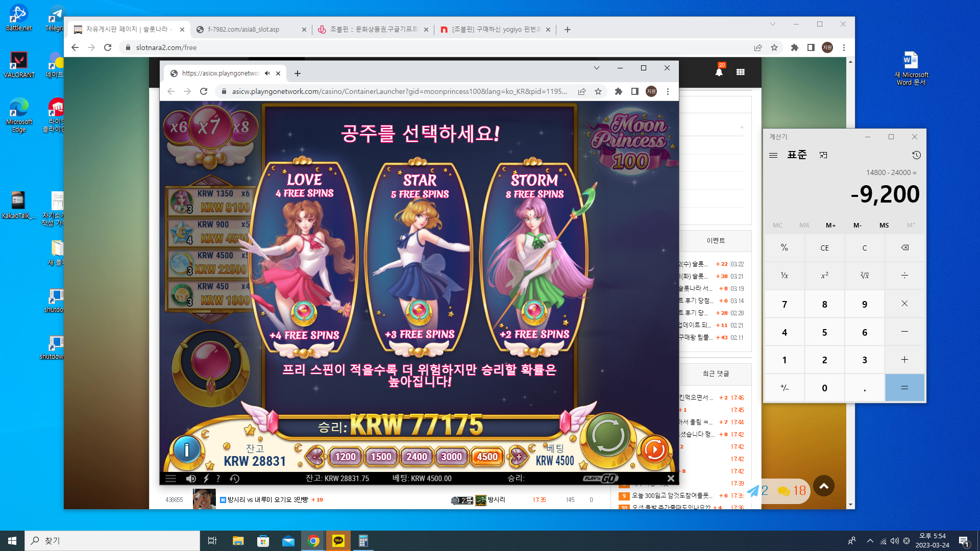Open the Windows notification center
Screen dimensions: 980x551
(964, 541)
